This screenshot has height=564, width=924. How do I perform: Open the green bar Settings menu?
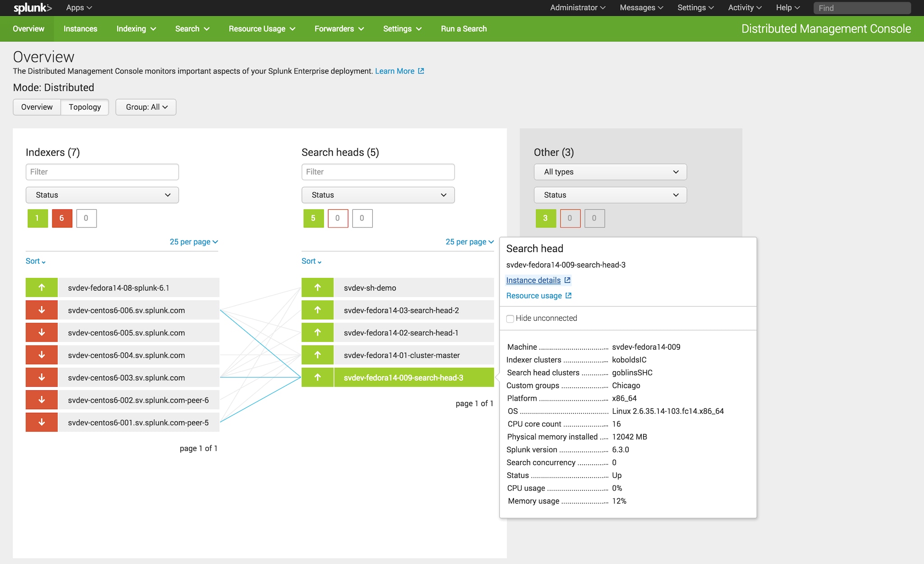(x=402, y=29)
